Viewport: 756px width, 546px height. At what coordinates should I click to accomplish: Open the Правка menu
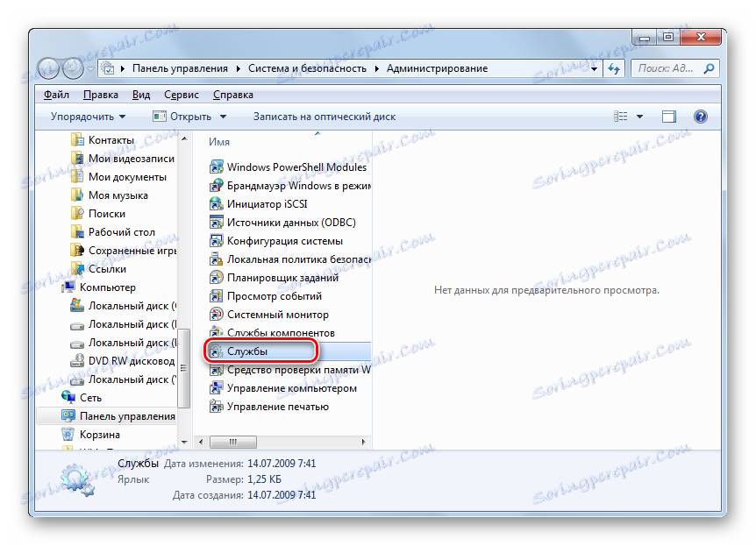[100, 95]
